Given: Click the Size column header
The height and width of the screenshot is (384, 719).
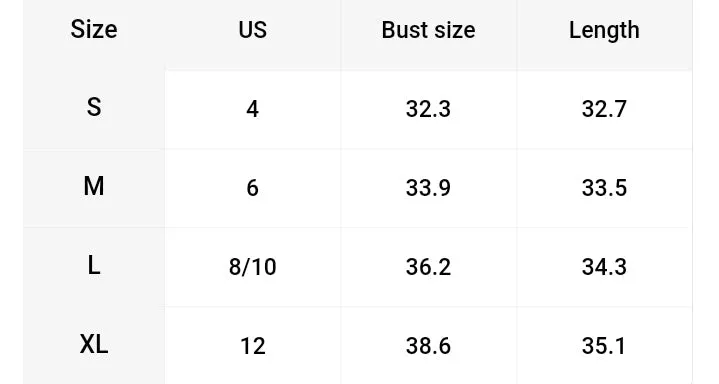Looking at the screenshot, I should [94, 30].
